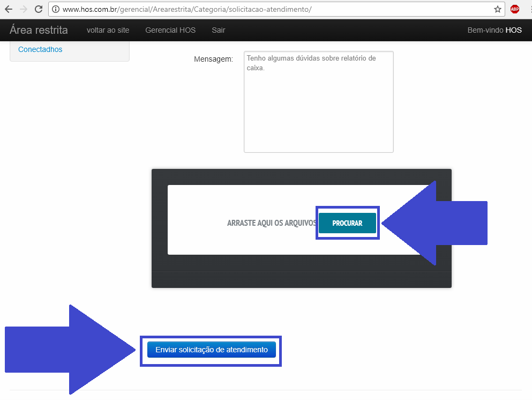The height and width of the screenshot is (400, 532).
Task: Bookmark this page with the star icon
Action: point(497,9)
